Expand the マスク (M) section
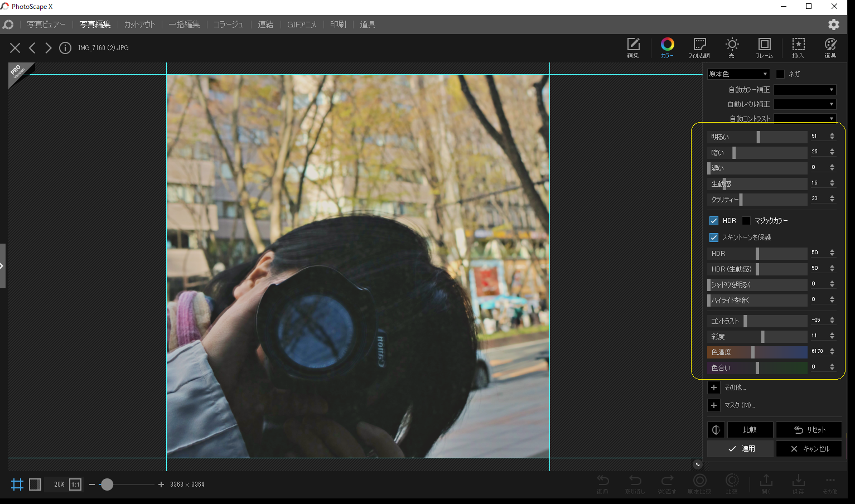This screenshot has height=504, width=855. point(714,405)
